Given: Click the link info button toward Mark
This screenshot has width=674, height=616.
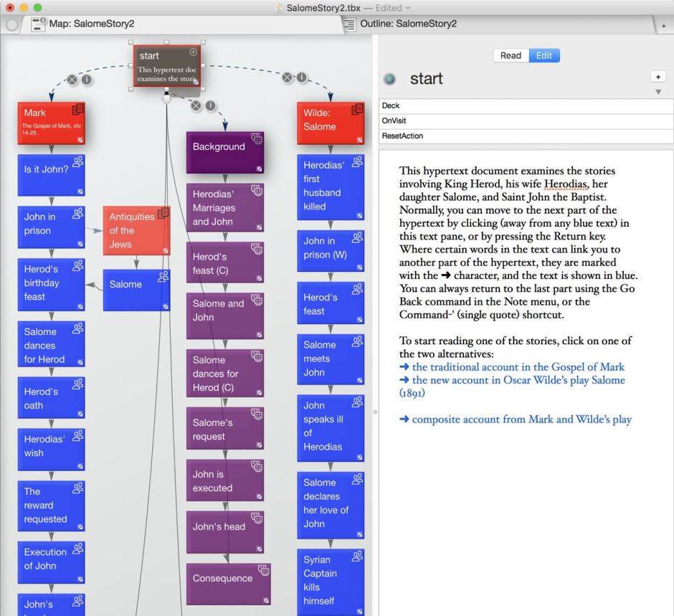Looking at the screenshot, I should coord(87,80).
